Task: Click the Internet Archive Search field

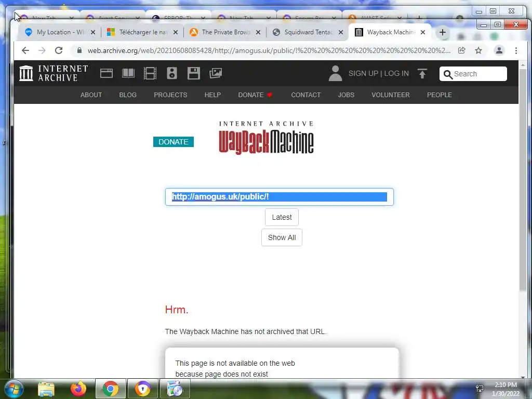Action: [473, 74]
